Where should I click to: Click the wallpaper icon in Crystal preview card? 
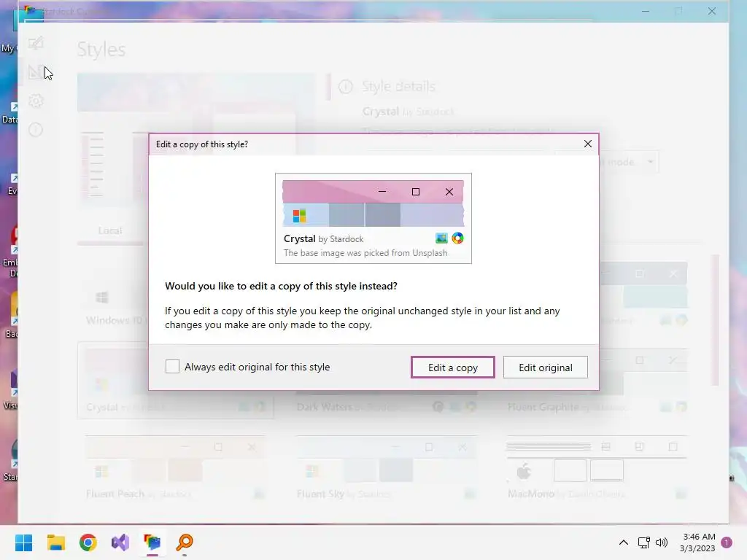tap(441, 238)
